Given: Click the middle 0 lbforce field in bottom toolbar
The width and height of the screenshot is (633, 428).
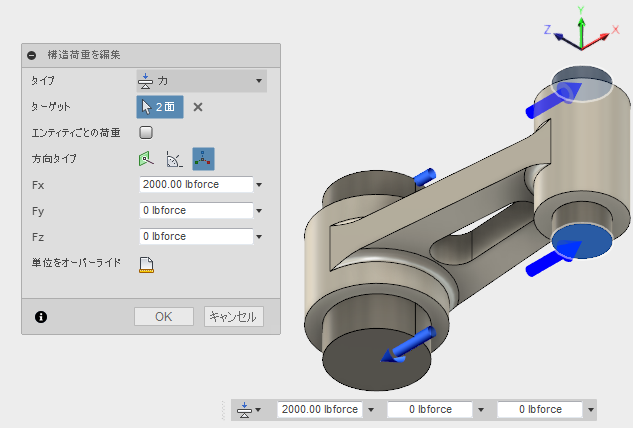Looking at the screenshot, I should click(x=430, y=409).
